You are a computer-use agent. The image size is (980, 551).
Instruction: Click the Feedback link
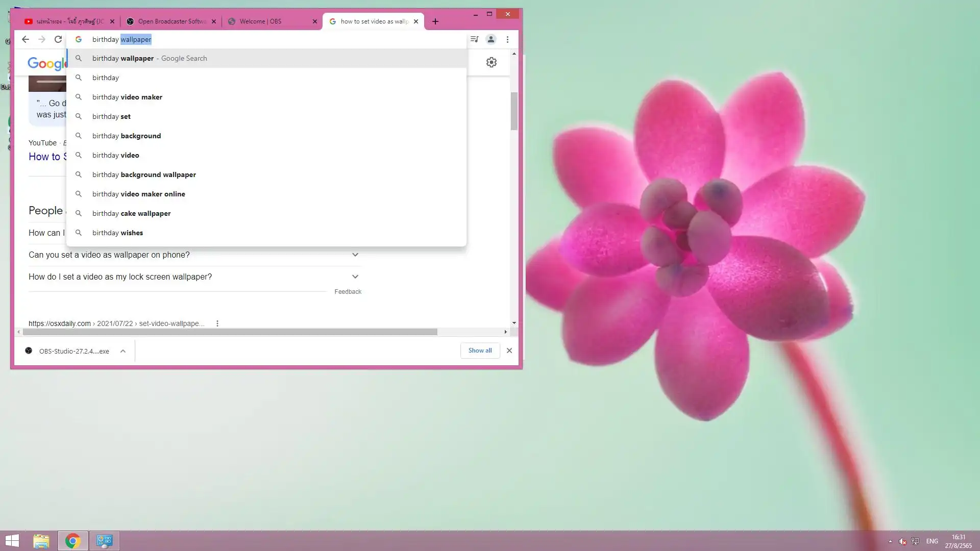(348, 292)
